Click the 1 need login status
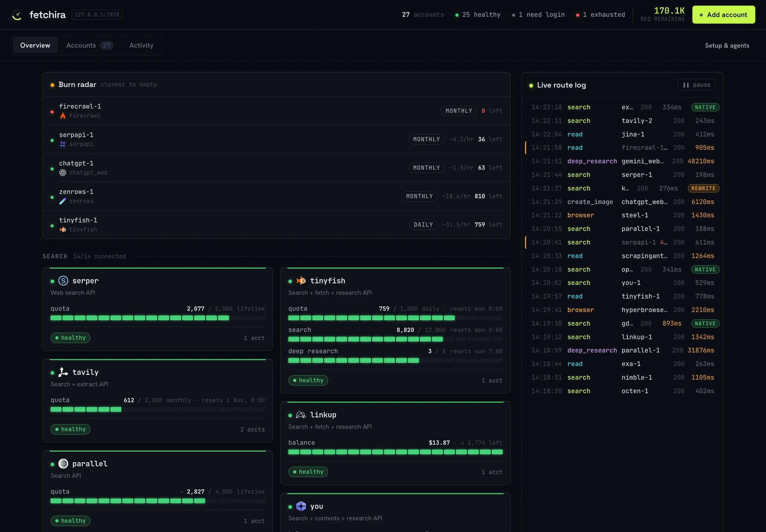 (538, 15)
